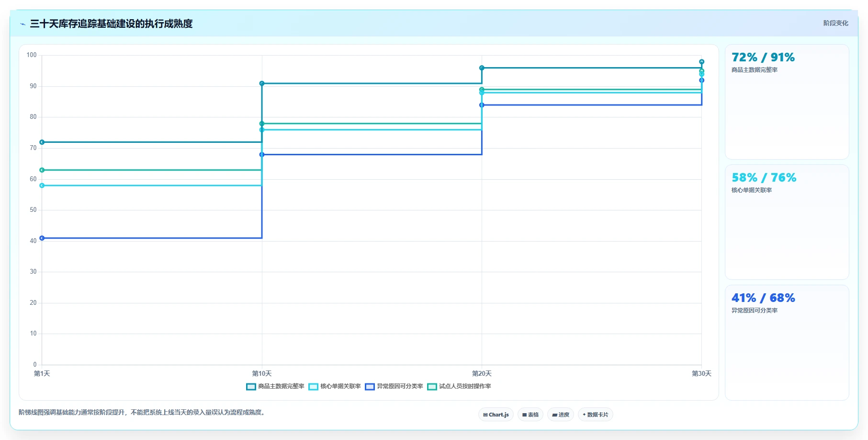Click the trend icon beside the chart title

coord(23,24)
